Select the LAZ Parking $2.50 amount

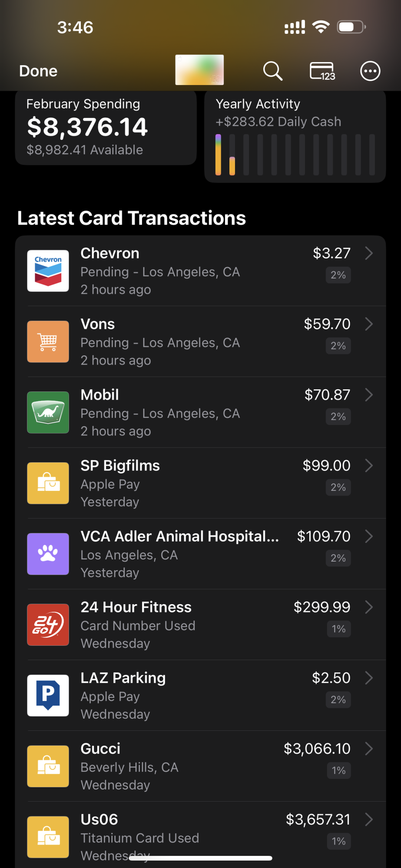click(x=331, y=678)
